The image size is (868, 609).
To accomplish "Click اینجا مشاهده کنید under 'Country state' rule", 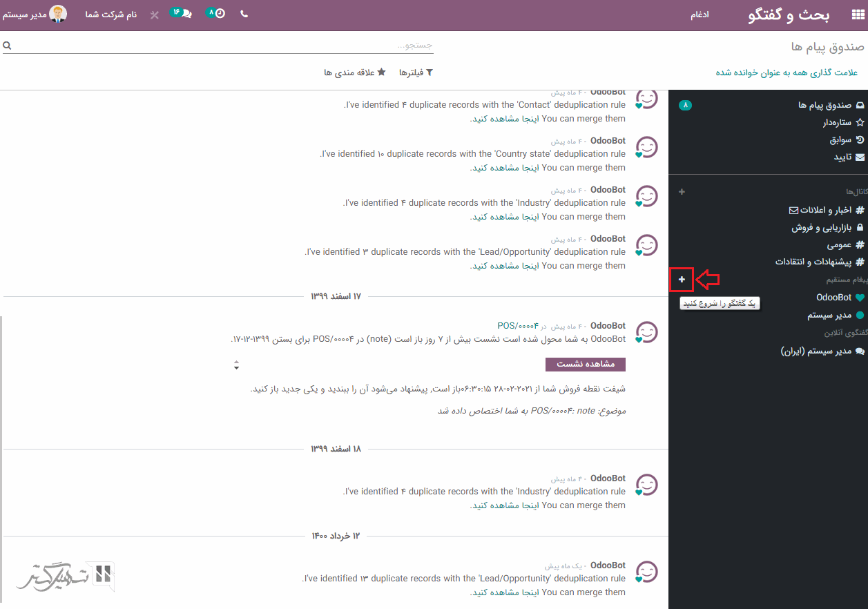I will 504,168.
